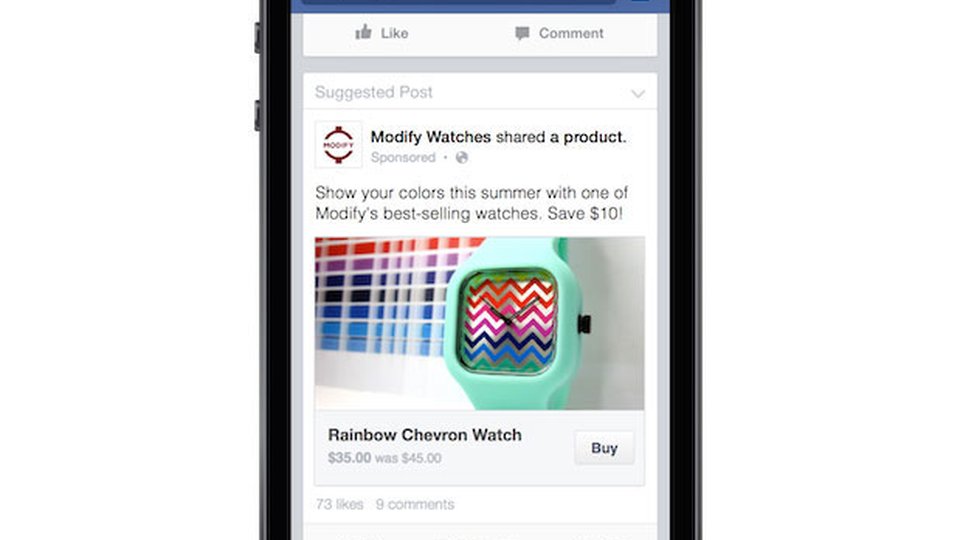960x540 pixels.
Task: Tap the Sponsored label
Action: tap(403, 158)
